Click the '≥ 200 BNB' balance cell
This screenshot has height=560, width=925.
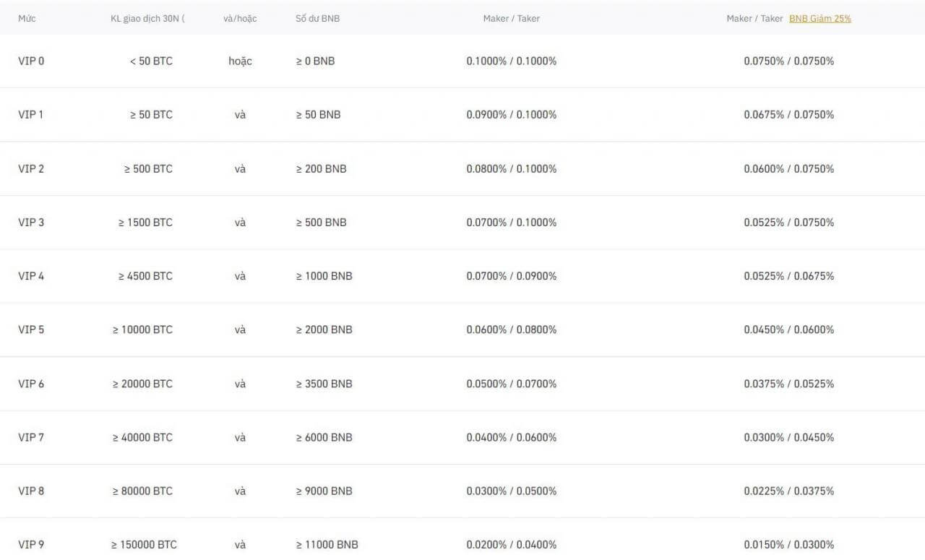pyautogui.click(x=321, y=169)
